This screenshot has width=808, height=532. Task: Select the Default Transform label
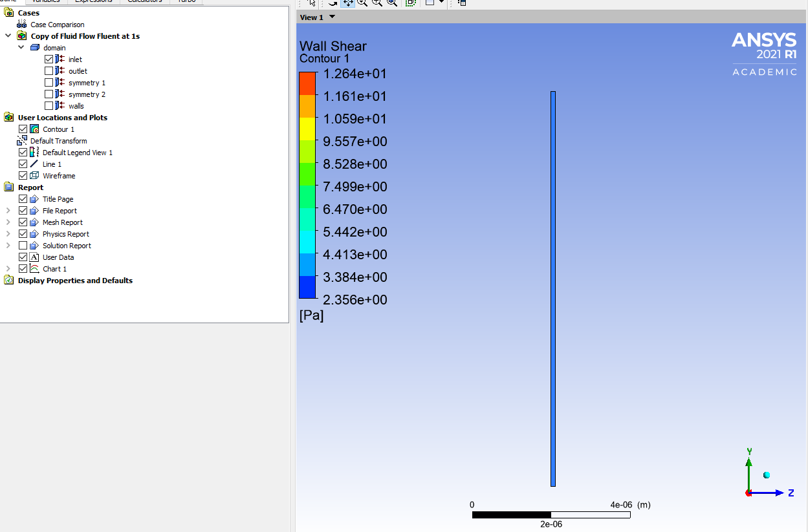coord(58,141)
